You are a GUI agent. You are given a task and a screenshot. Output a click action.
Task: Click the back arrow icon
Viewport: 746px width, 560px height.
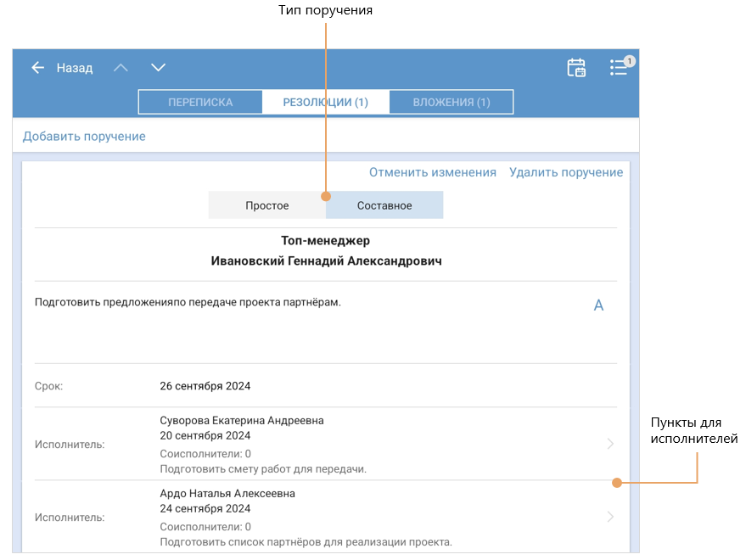pyautogui.click(x=37, y=68)
